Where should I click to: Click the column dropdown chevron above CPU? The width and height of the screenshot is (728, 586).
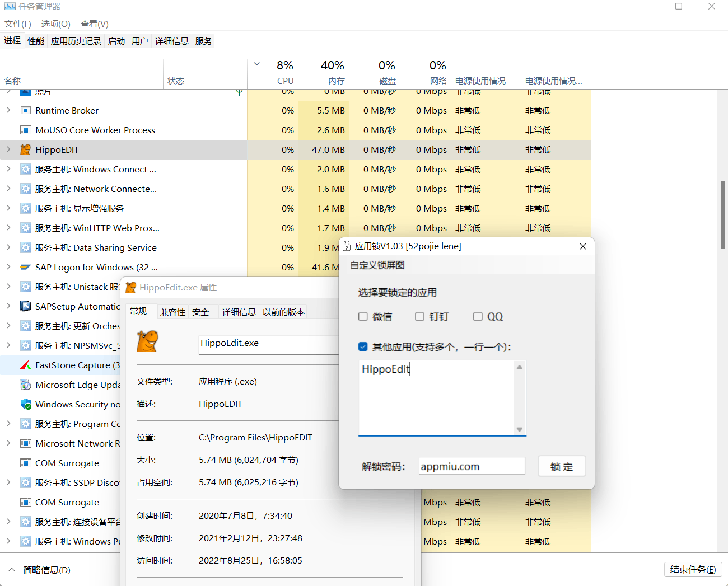256,64
